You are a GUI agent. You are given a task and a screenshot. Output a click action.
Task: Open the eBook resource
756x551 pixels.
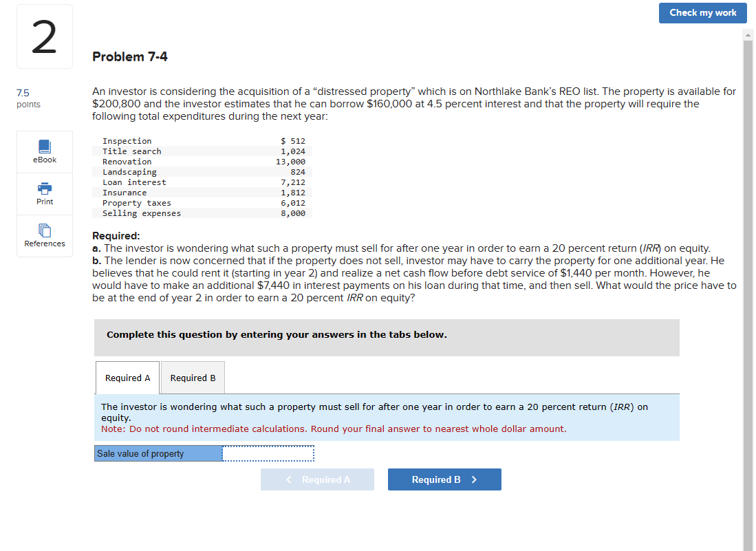point(44,151)
